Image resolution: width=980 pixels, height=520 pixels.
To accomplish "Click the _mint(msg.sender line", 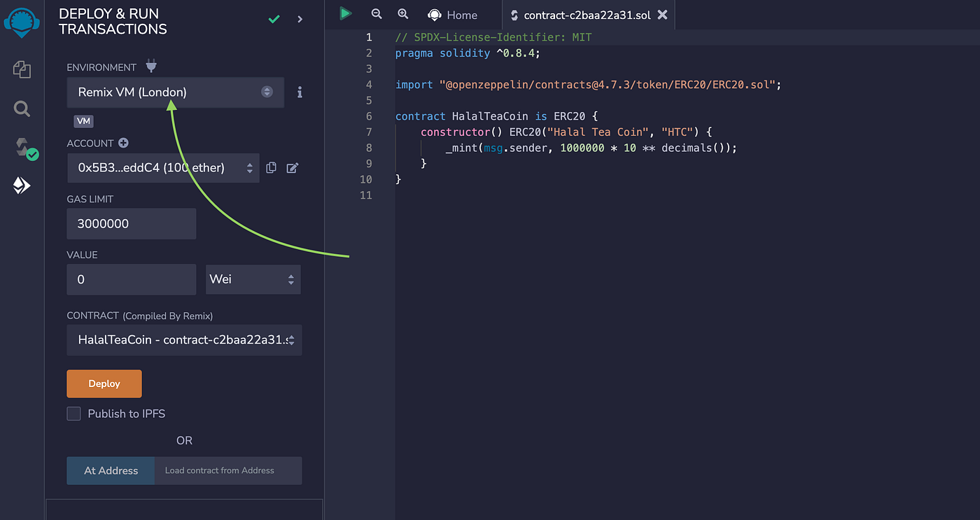I will pos(591,148).
